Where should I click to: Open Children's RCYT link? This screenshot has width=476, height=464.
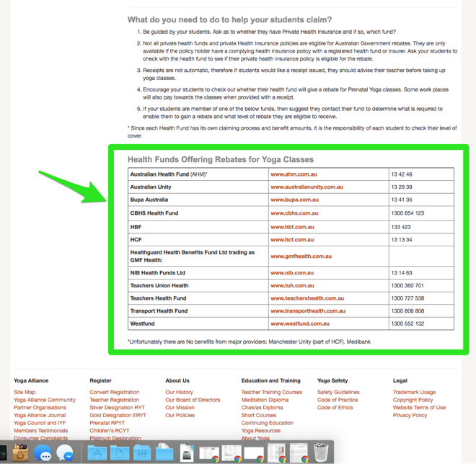click(x=110, y=431)
